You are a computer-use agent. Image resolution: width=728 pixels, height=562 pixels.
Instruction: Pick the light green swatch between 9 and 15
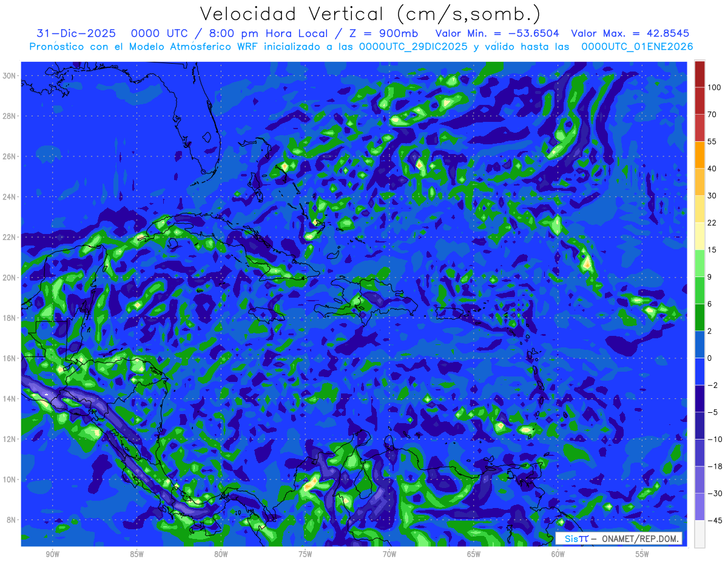point(699,263)
